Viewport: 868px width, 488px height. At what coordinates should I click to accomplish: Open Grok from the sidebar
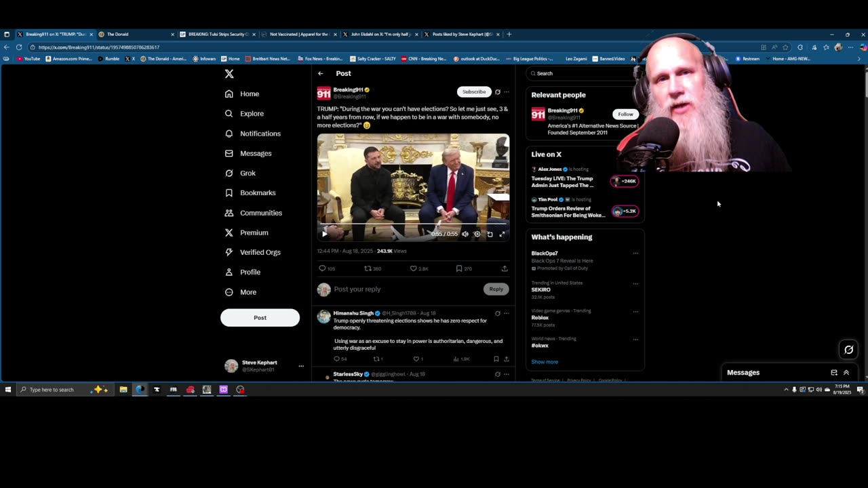tap(240, 173)
